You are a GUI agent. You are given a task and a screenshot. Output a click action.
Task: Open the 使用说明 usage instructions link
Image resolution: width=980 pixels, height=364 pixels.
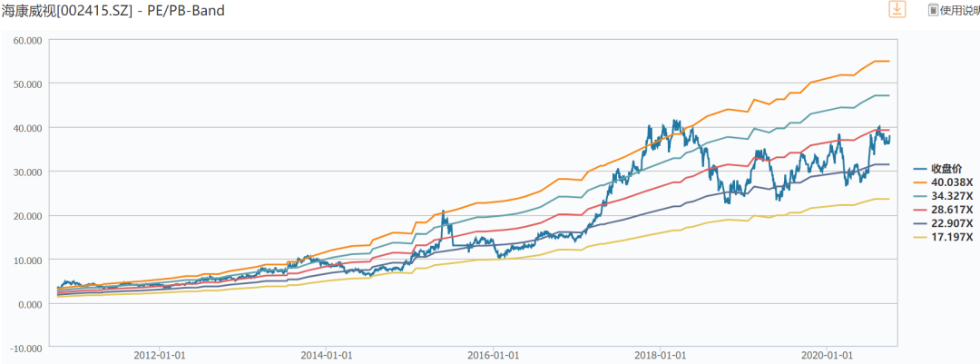click(x=959, y=10)
